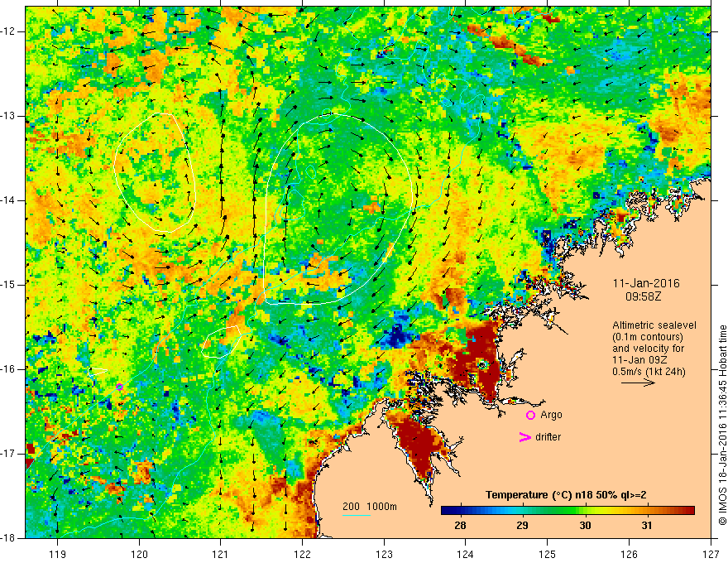
Task: Click the '-15' latitude axis label
Action: 8,285
